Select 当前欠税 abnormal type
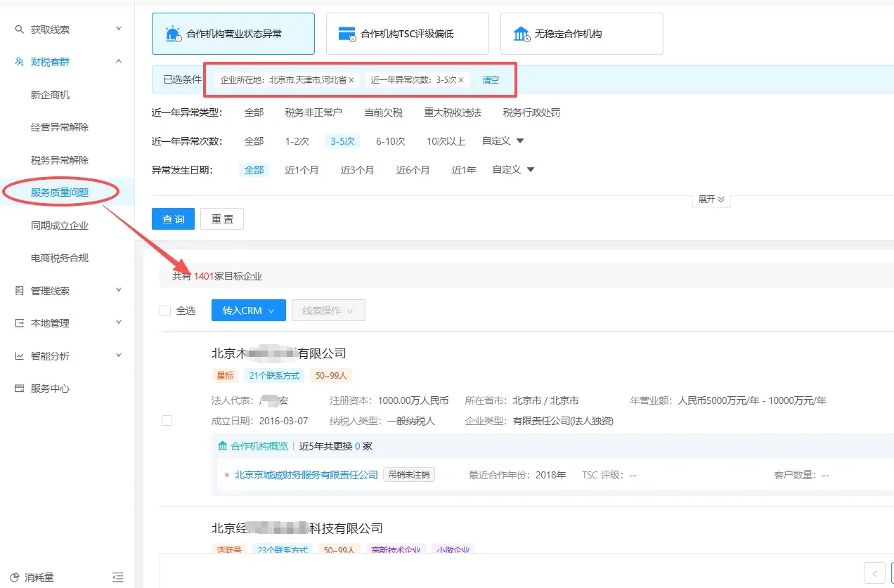The height and width of the screenshot is (588, 894). tap(384, 112)
